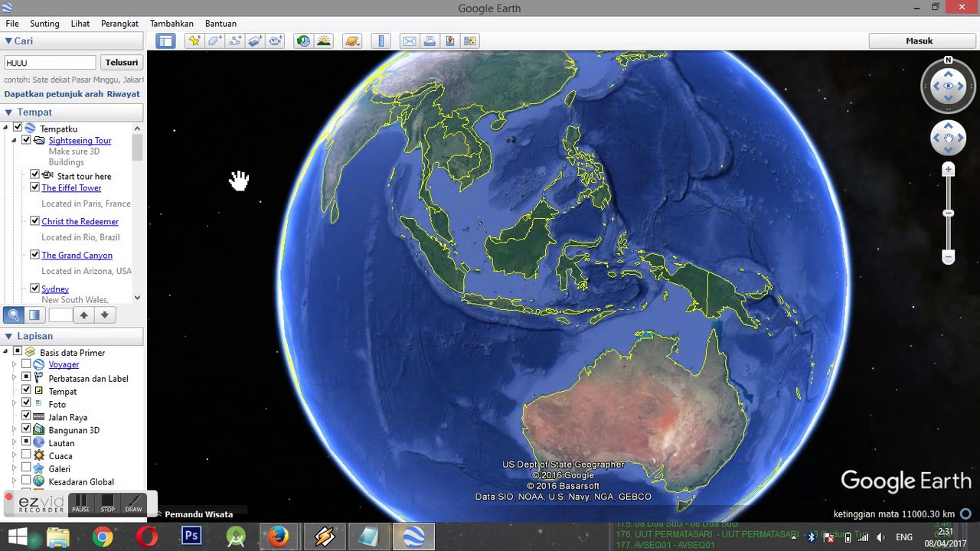Show sunlight across the landscape icon
The height and width of the screenshot is (551, 980).
(x=324, y=41)
